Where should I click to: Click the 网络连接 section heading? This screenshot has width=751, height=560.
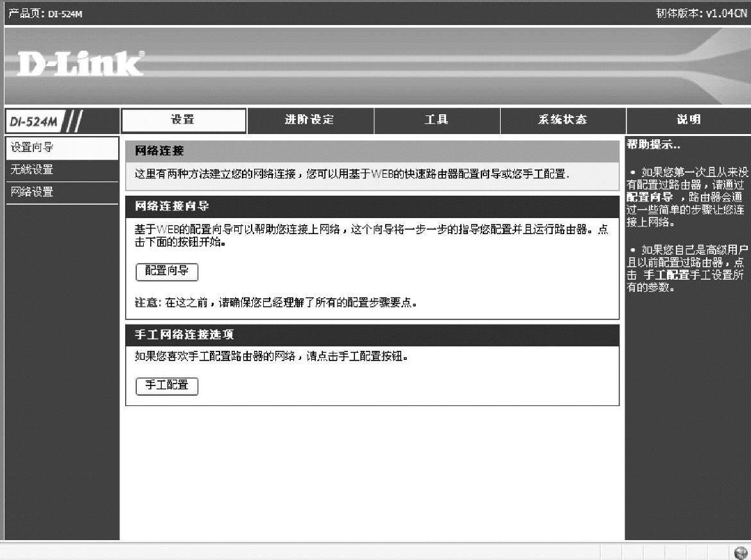pyautogui.click(x=159, y=151)
